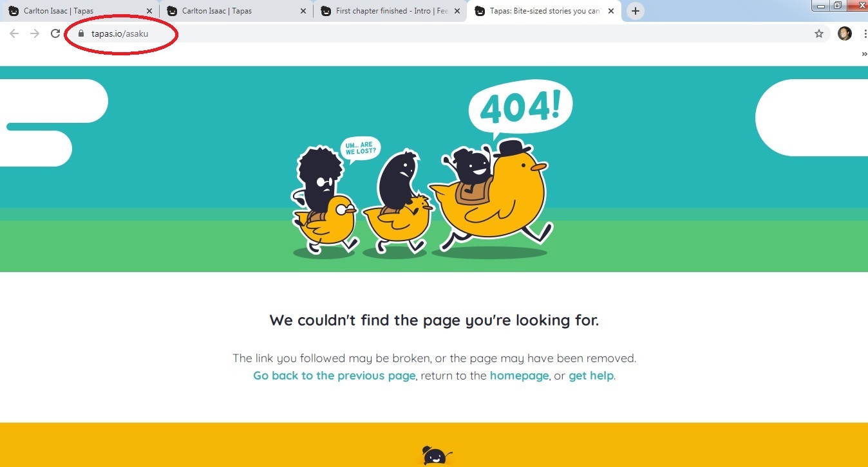This screenshot has width=868, height=467.
Task: Click the browser forward arrow
Action: pos(35,33)
